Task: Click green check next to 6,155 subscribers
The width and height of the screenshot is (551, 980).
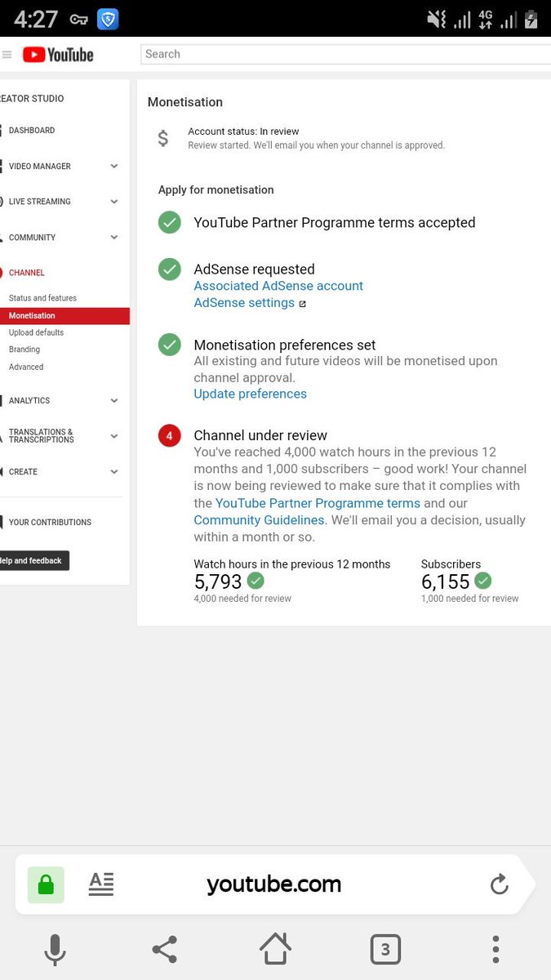Action: (483, 581)
